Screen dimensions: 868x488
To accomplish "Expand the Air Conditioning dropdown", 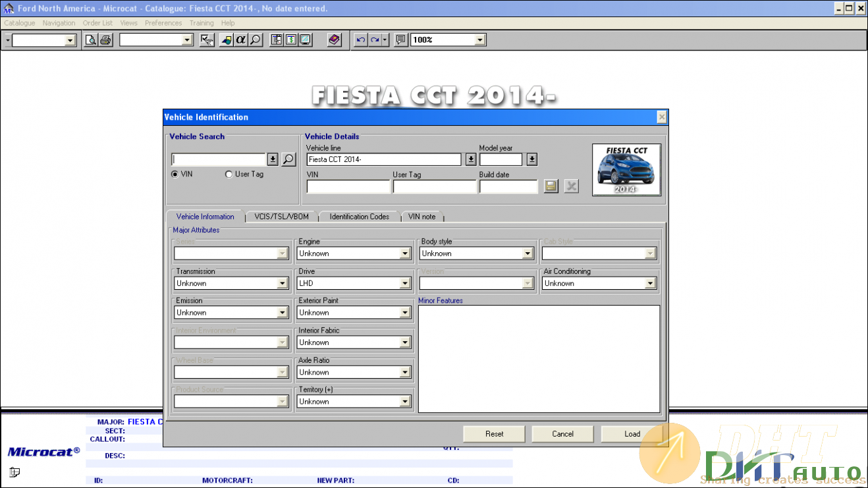I will tap(650, 284).
